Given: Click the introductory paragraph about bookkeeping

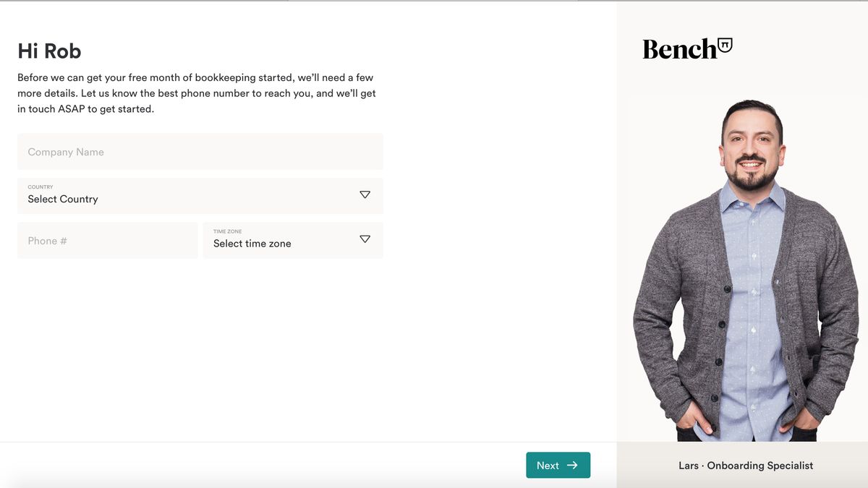Looking at the screenshot, I should point(195,93).
